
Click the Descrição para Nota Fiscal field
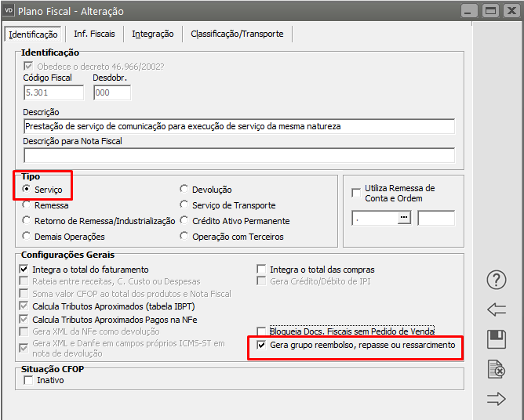coord(238,154)
